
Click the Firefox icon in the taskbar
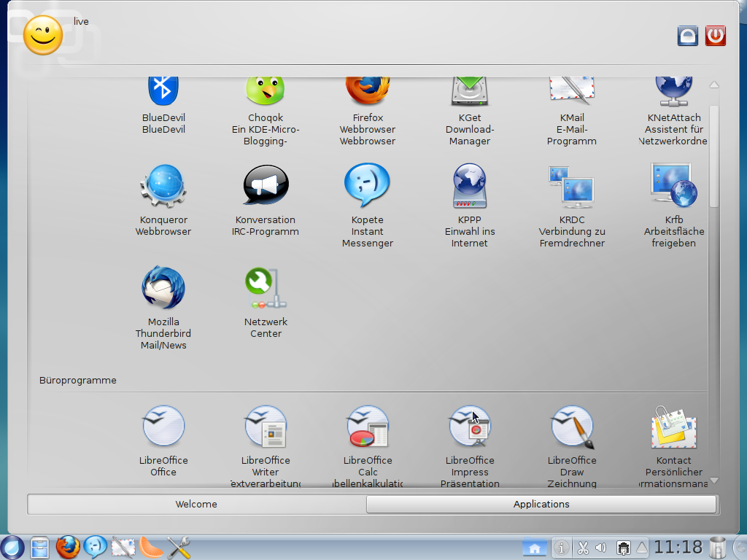point(68,547)
